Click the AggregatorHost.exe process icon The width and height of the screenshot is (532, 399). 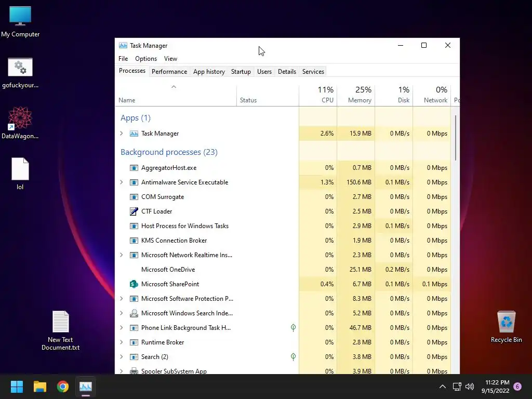pos(134,168)
